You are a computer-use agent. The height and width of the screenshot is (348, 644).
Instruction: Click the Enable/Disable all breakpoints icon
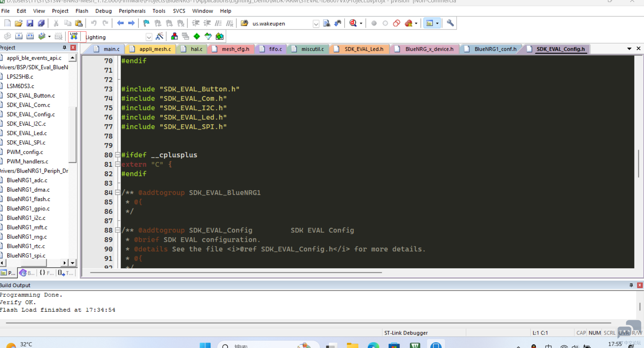pos(397,23)
